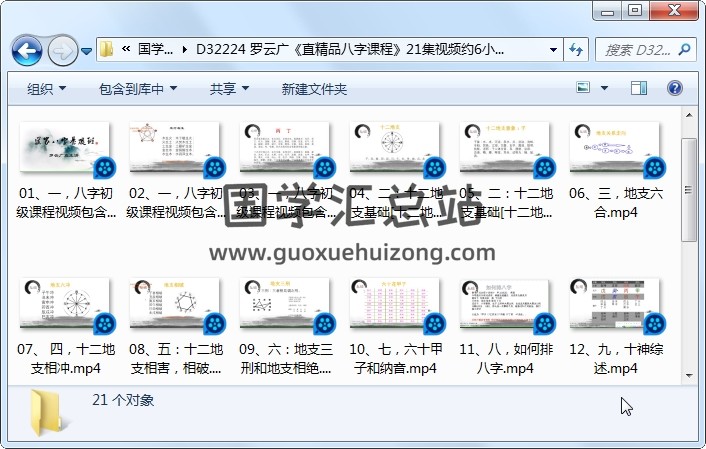Click the file name 09、六：地支三刑和地支相绝
Screen dimensions: 706x449
pos(285,358)
